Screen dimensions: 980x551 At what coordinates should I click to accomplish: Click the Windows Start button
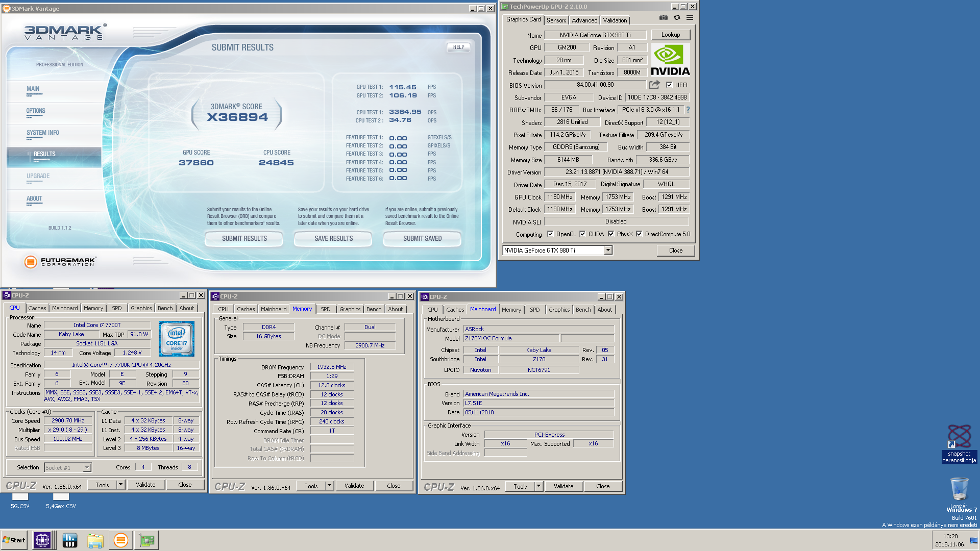click(14, 540)
